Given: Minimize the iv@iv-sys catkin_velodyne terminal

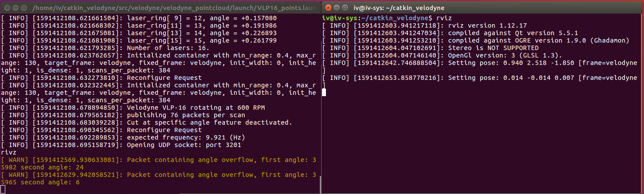Looking at the screenshot, I should click(336, 7).
